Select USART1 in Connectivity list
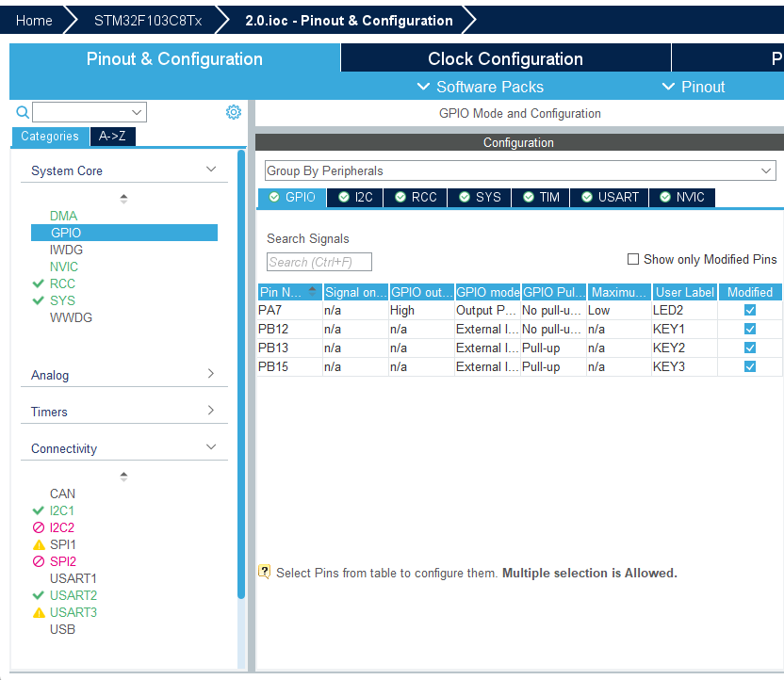The image size is (784, 680). point(73,578)
